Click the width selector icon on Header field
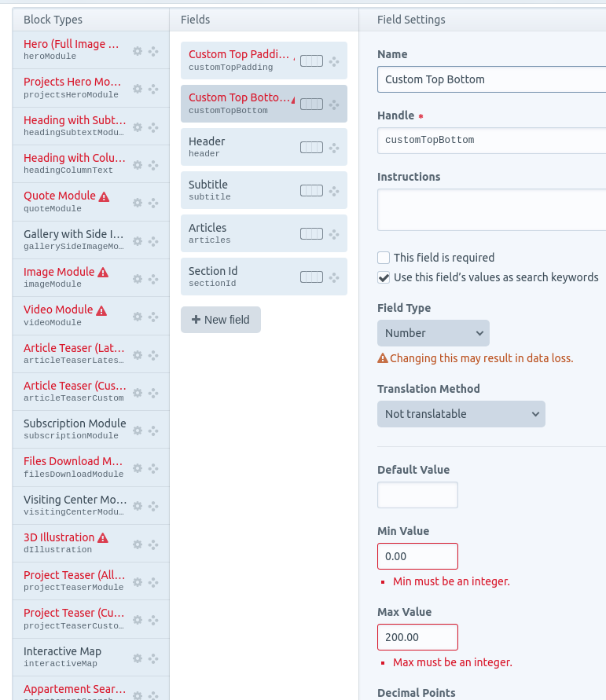Screen dimensions: 606x700 click(311, 147)
